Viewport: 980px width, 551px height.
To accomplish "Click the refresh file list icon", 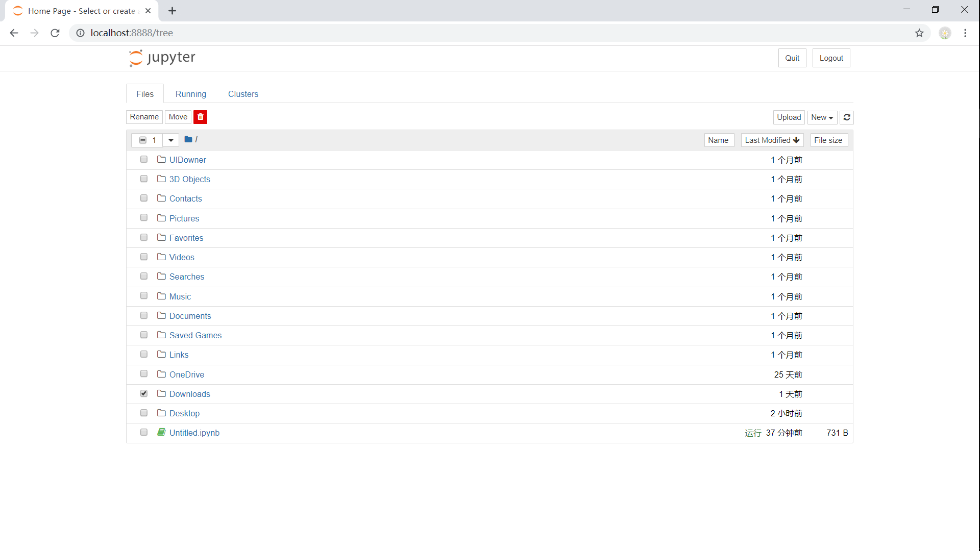I will click(847, 117).
